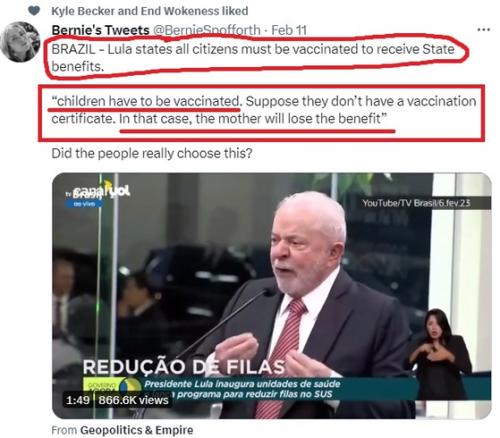Click the TV Brasil ao vivo badge
The height and width of the screenshot is (438, 500).
pos(83,199)
